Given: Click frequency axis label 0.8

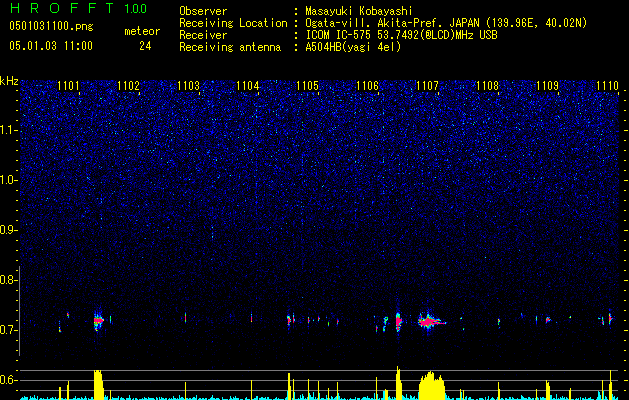Looking at the screenshot, I should point(8,280).
